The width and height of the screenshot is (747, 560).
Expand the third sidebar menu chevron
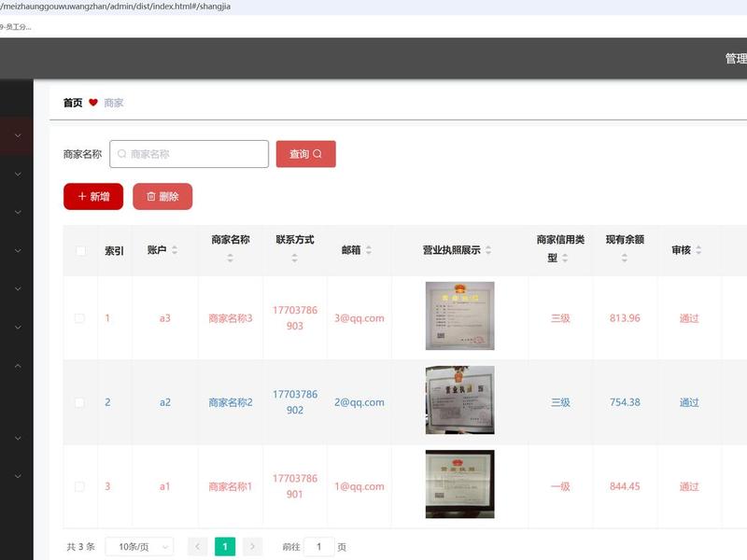pos(18,213)
